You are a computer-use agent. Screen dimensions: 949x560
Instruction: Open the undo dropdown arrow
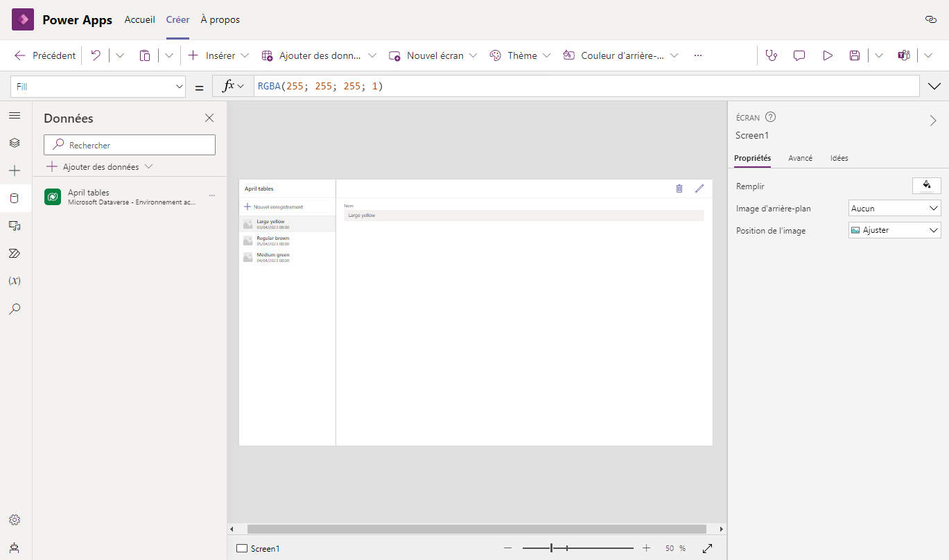[119, 55]
